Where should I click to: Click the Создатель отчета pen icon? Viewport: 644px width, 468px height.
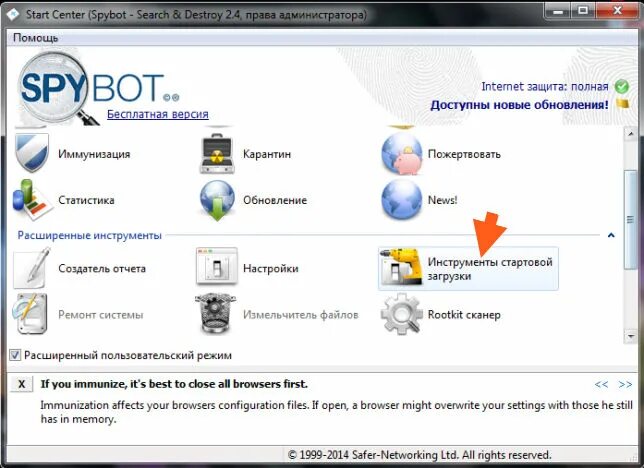(32, 268)
